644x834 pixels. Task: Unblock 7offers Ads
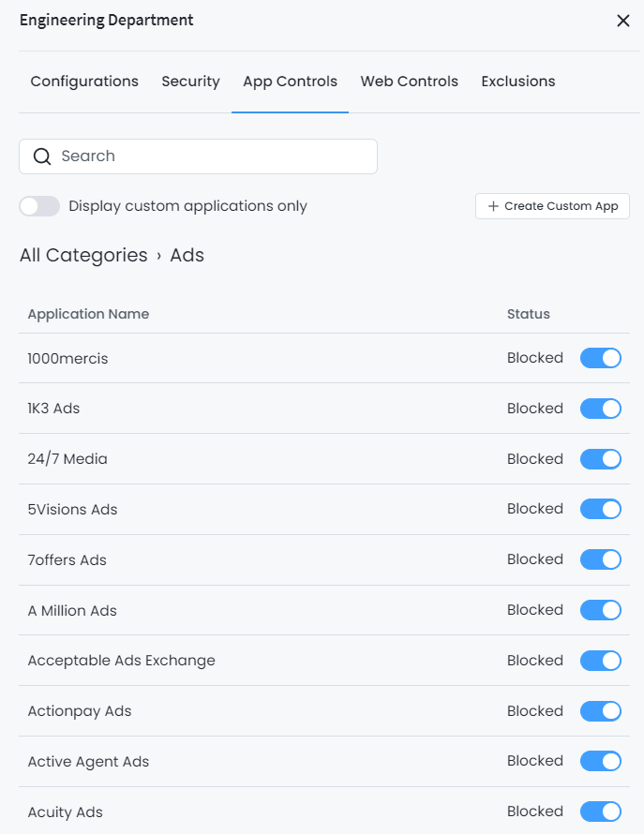pos(601,559)
